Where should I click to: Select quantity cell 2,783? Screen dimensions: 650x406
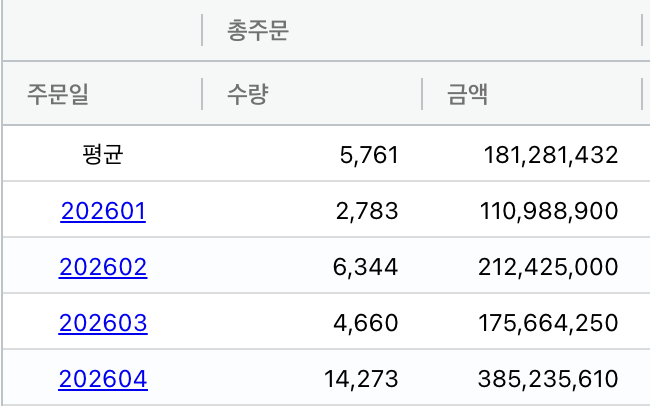click(x=367, y=211)
